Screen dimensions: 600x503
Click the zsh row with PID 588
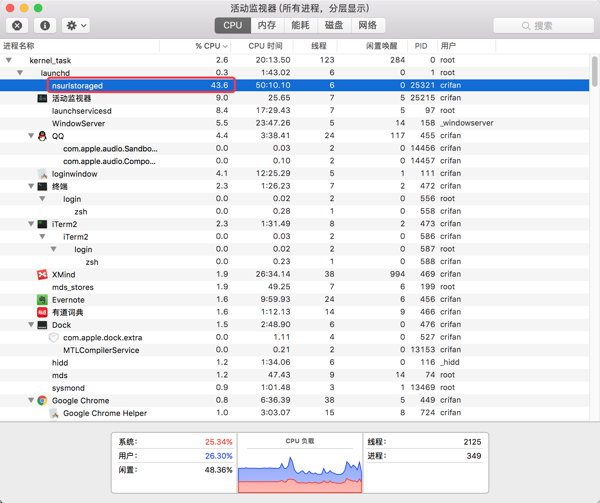point(294,262)
